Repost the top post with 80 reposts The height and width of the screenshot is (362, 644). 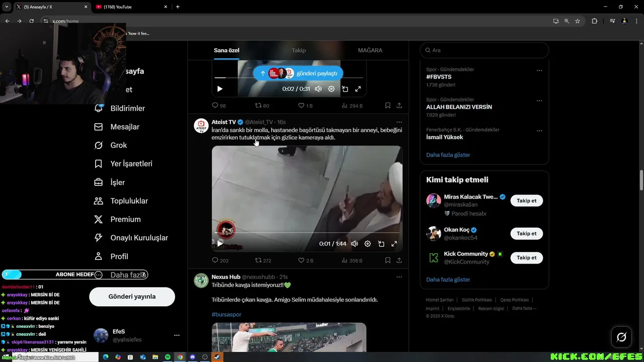[262, 106]
